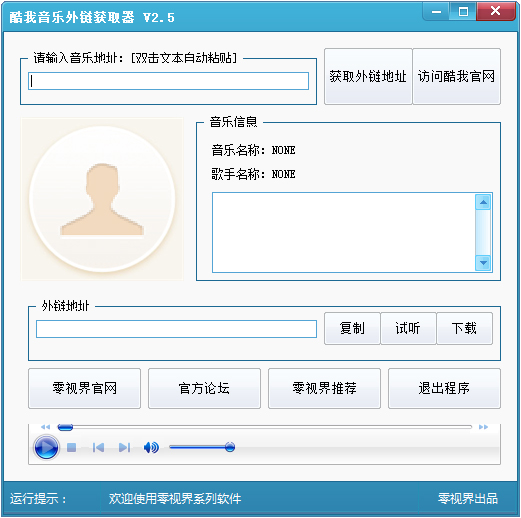Skip to previous track icon
The height and width of the screenshot is (518, 521).
tap(98, 447)
